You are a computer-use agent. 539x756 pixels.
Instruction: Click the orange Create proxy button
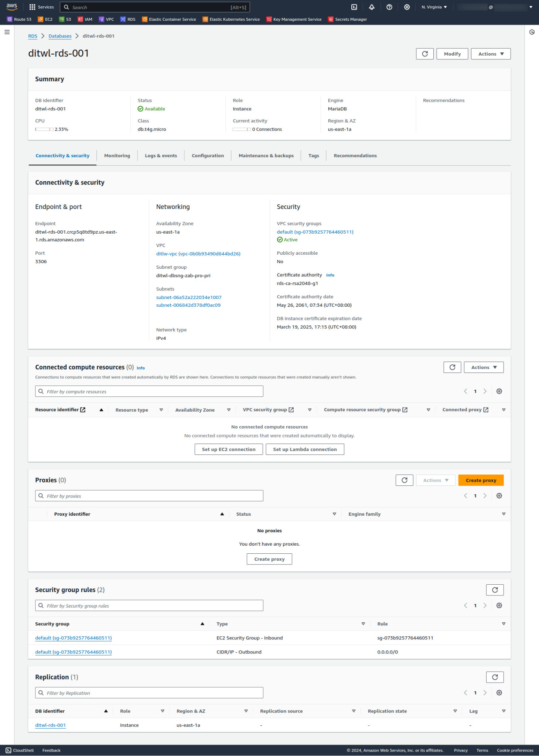pos(481,480)
